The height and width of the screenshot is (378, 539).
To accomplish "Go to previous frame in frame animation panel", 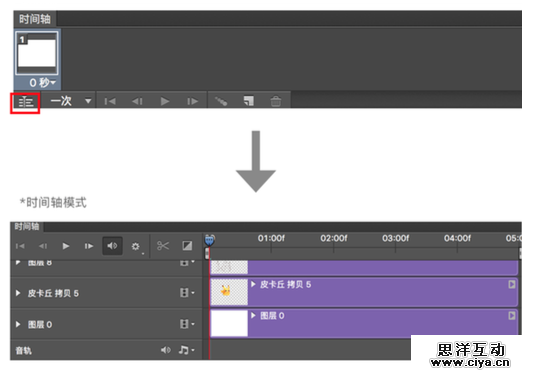I will point(138,101).
